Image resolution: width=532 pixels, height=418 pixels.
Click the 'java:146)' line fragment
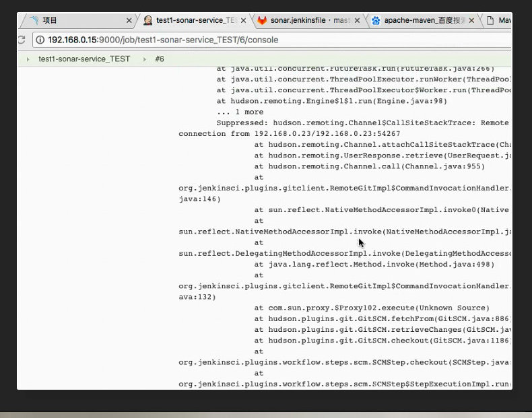pos(199,199)
